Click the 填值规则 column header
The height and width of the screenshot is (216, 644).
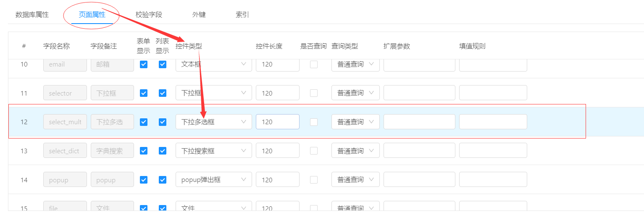(472, 46)
